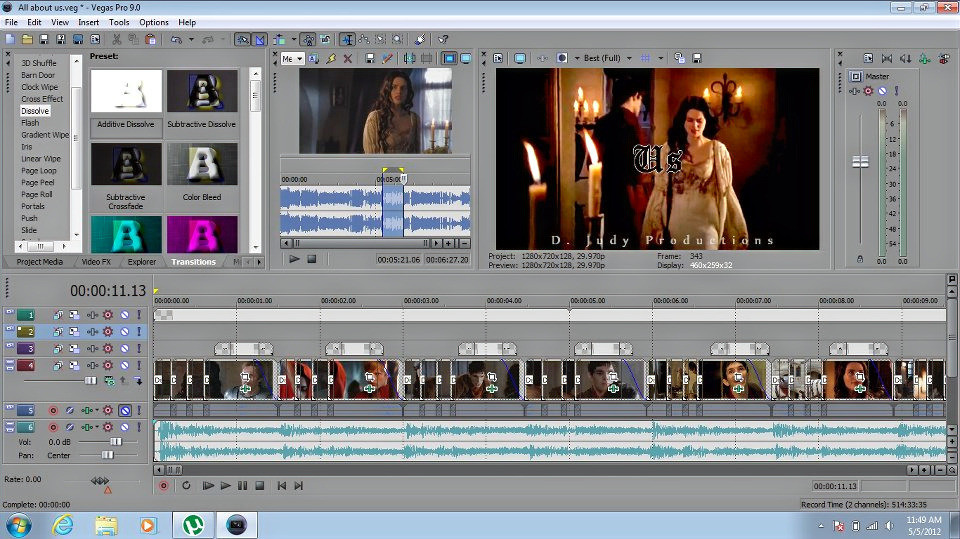This screenshot has width=960, height=539.
Task: Mute video track 1
Action: point(124,315)
